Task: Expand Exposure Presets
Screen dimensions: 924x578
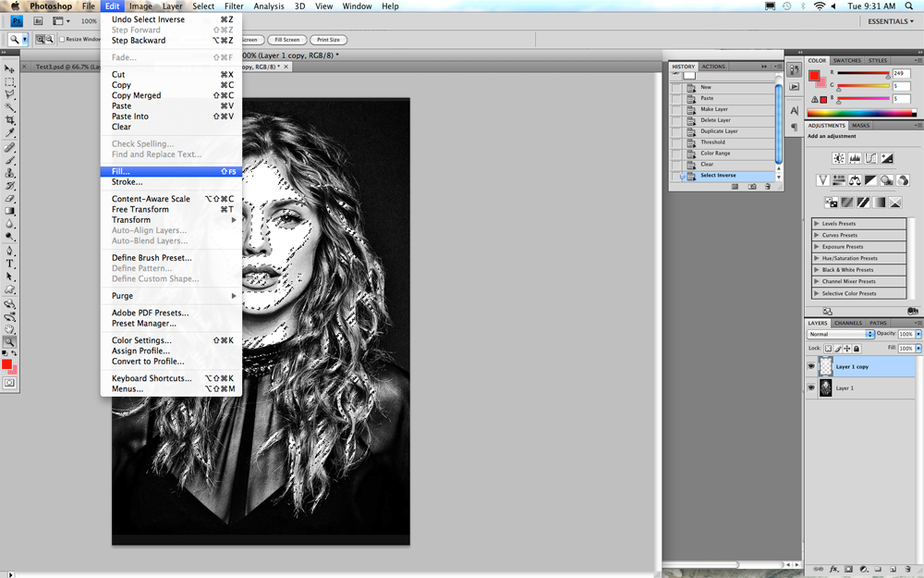Action: pyautogui.click(x=816, y=247)
